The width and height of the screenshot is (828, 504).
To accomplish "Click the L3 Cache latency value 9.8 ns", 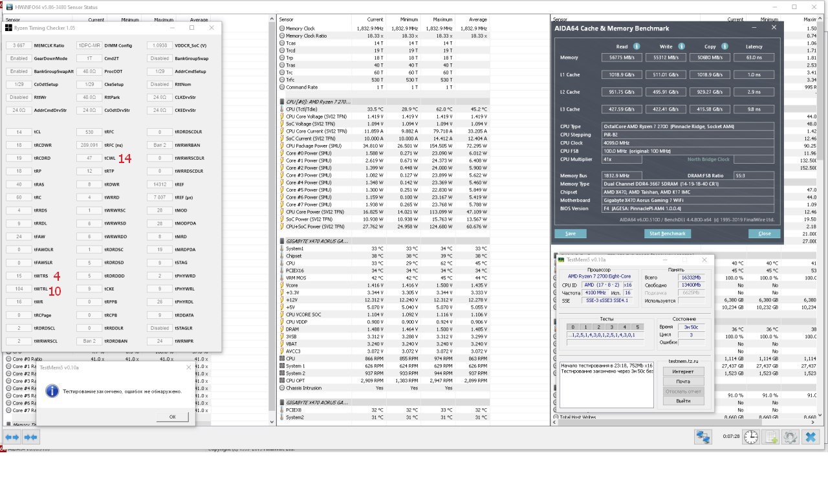I will 754,109.
